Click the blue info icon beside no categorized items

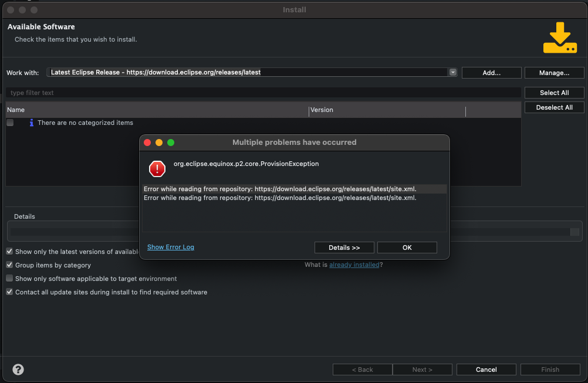[x=32, y=123]
